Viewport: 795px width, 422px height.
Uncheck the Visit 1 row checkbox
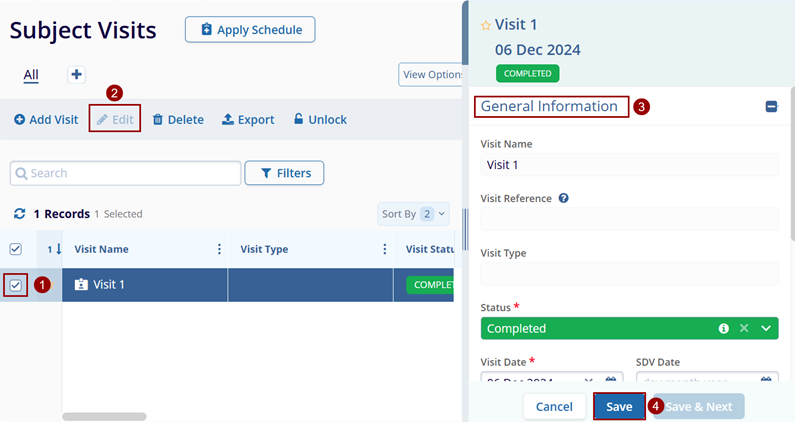point(15,285)
